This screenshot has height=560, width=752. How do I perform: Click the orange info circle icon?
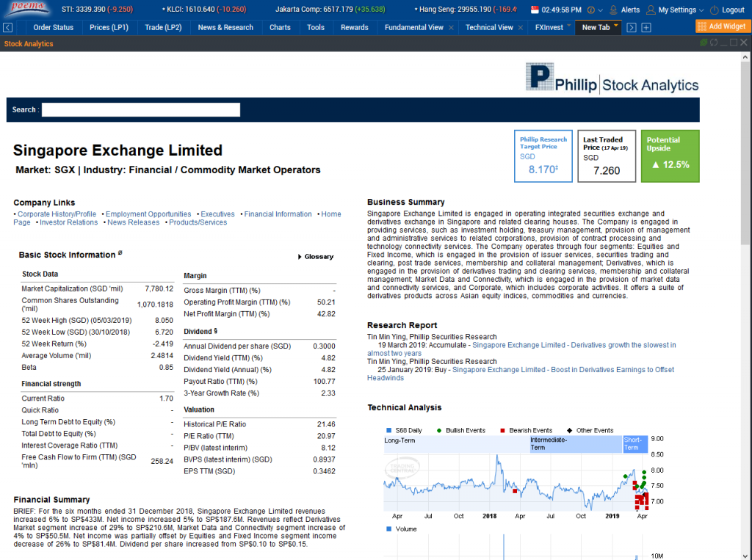click(591, 10)
